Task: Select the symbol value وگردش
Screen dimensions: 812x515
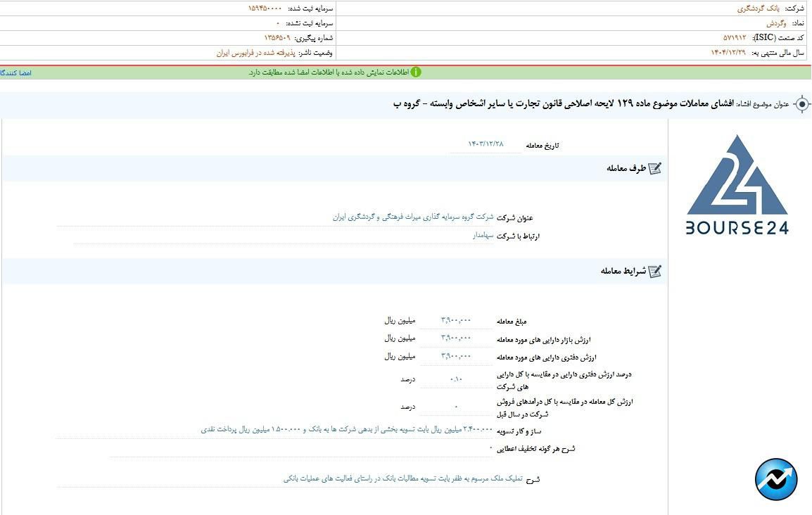Action: [776, 23]
